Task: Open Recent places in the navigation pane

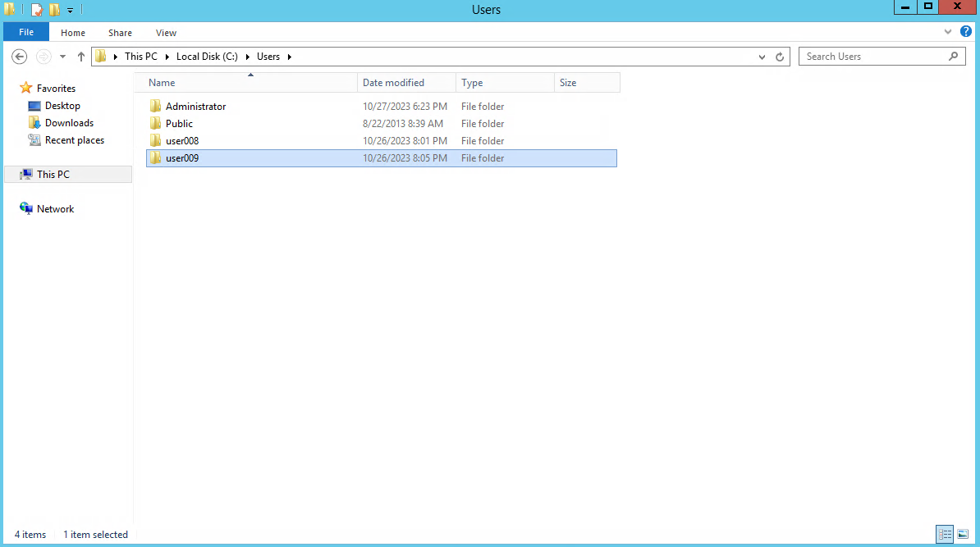Action: [x=75, y=140]
